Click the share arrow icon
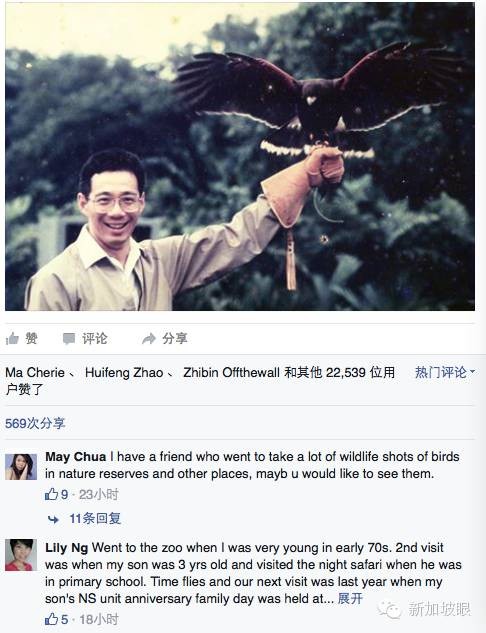Screen dimensions: 486x633 [x=149, y=339]
